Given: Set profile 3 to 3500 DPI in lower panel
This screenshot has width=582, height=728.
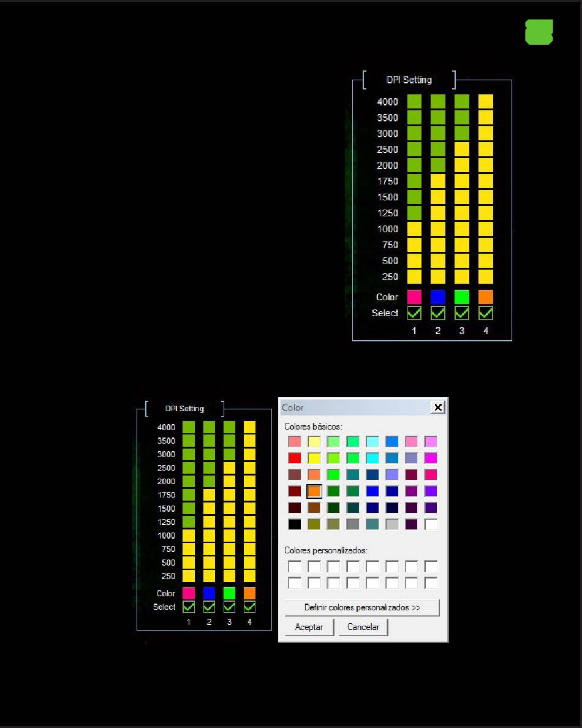Looking at the screenshot, I should (229, 441).
